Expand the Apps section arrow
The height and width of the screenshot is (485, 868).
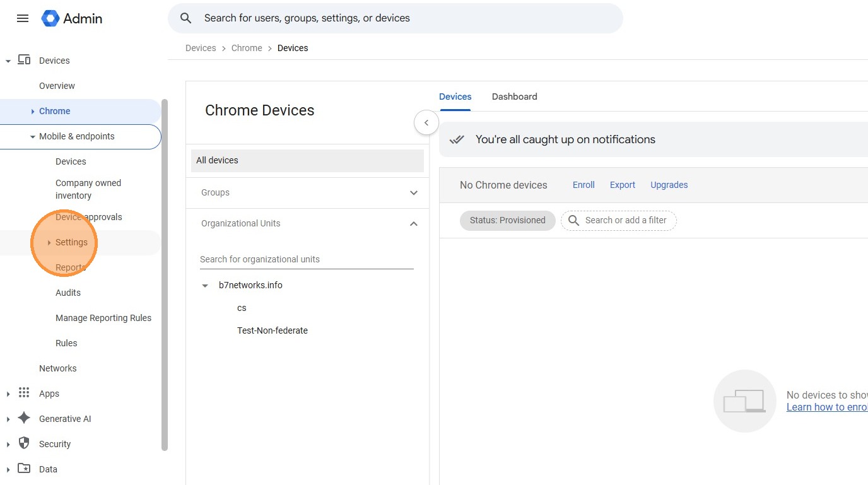tap(8, 394)
